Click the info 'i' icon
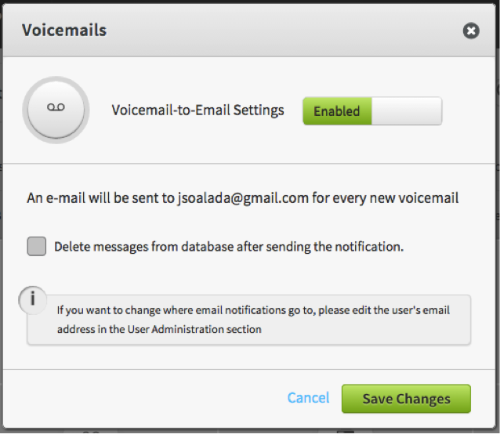Image resolution: width=500 pixels, height=434 pixels. 32,300
